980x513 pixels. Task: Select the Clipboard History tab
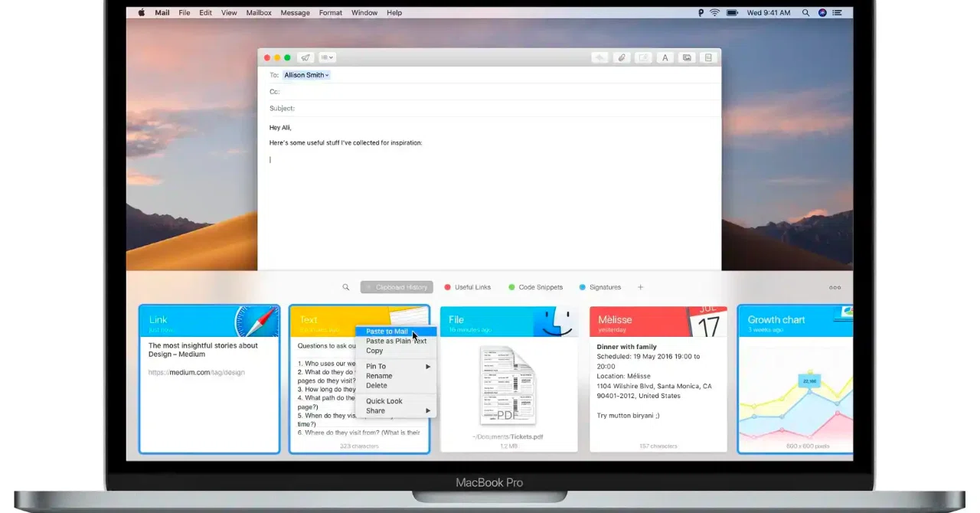397,287
